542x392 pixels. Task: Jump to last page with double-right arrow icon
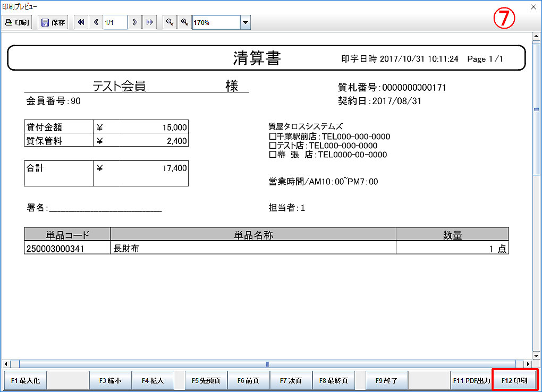click(149, 22)
